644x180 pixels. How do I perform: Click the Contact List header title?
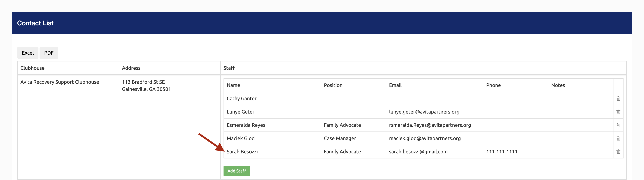click(x=35, y=23)
